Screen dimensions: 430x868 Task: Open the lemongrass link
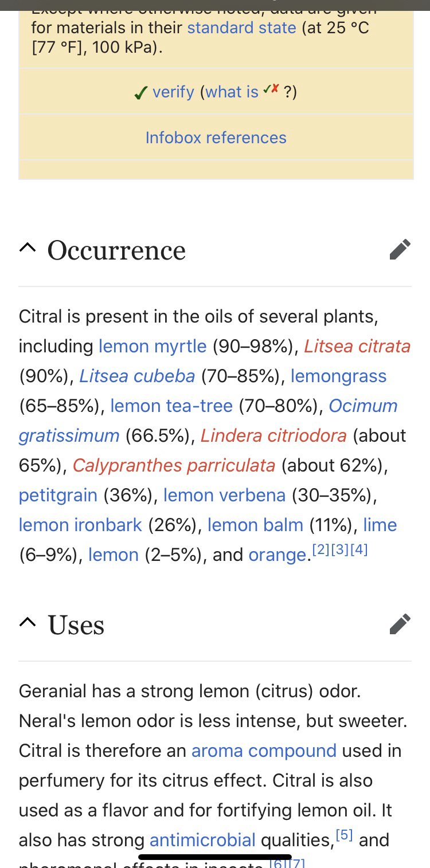click(338, 376)
